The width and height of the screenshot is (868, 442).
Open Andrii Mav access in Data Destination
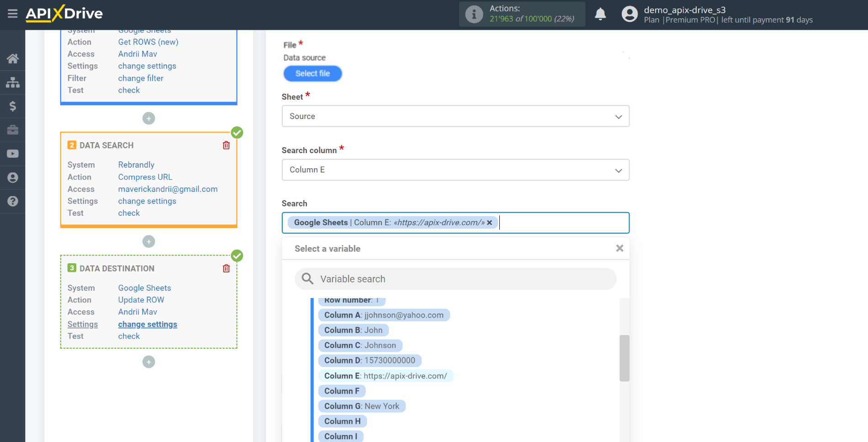point(138,312)
